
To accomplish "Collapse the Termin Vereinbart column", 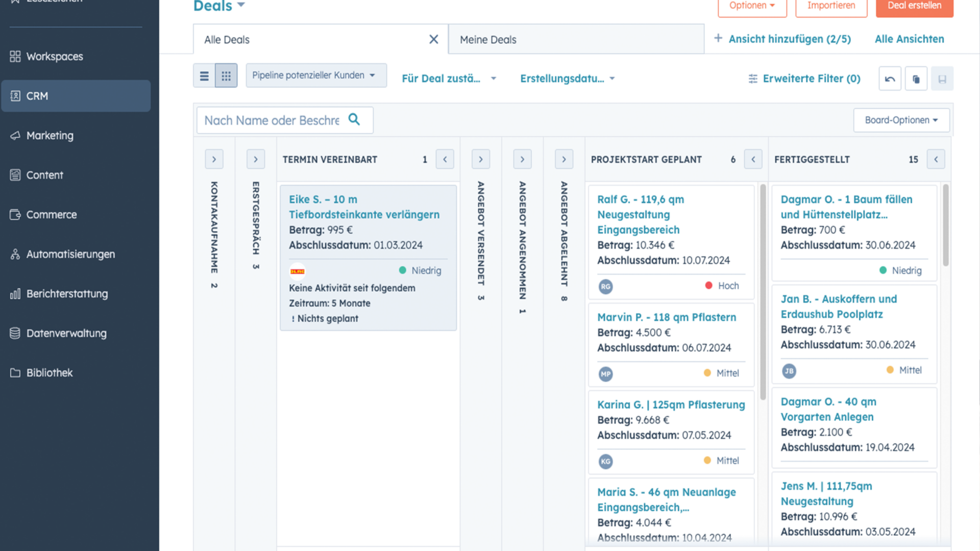I will point(445,159).
